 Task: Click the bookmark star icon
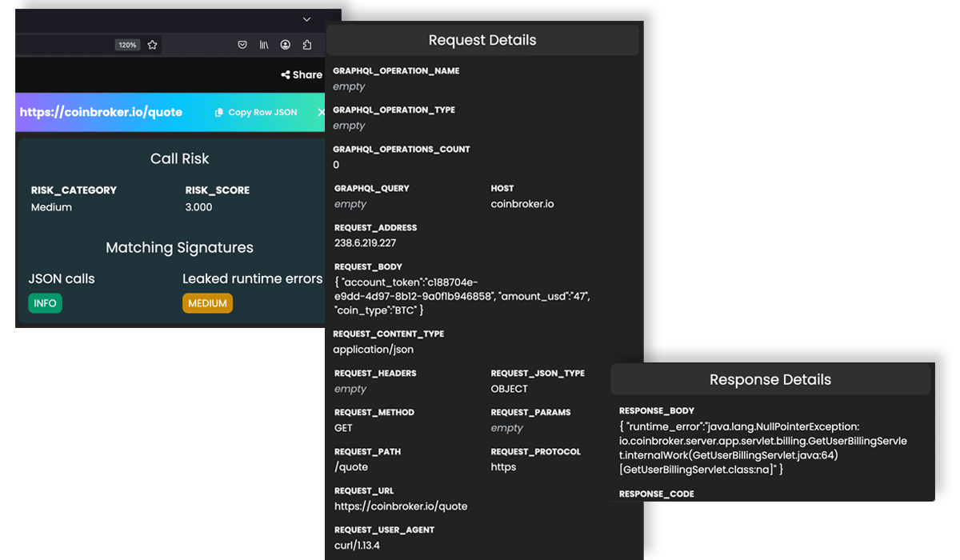[x=152, y=45]
